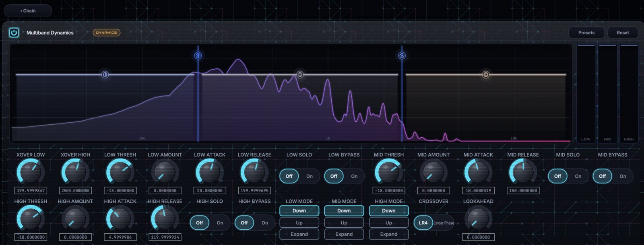Click the Mid Attack knob
This screenshot has height=245, width=644.
pyautogui.click(x=478, y=172)
